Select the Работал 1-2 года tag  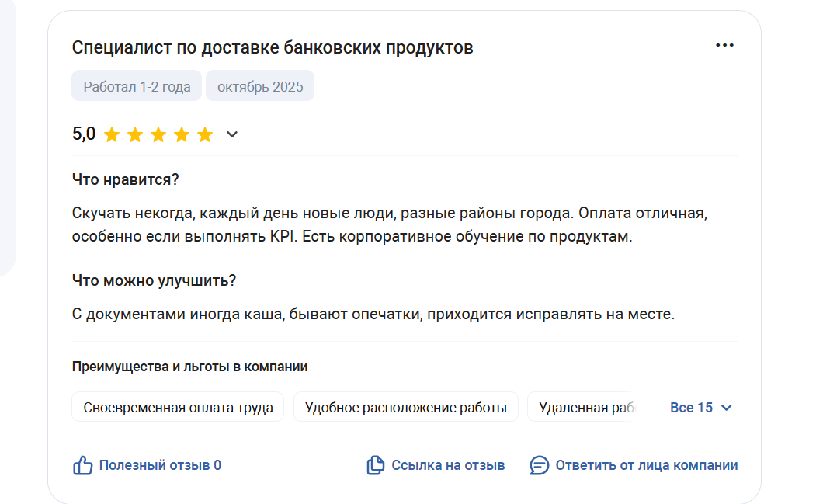(137, 86)
